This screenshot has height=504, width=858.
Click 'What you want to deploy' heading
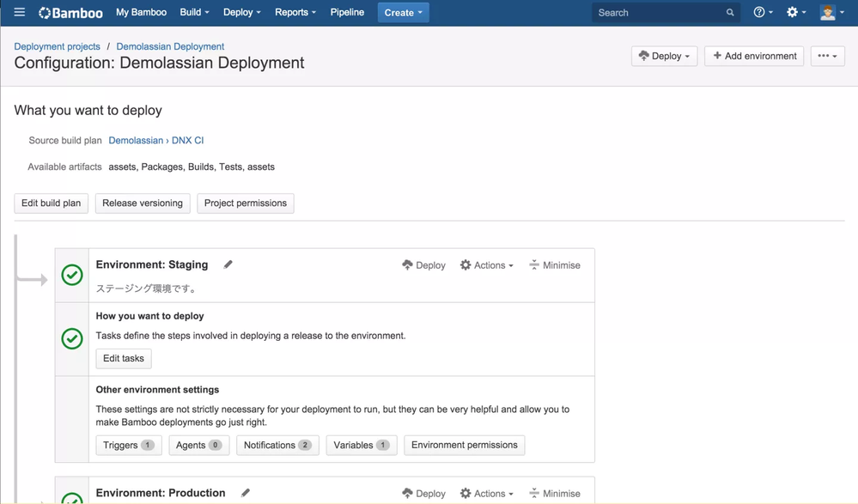[88, 111]
